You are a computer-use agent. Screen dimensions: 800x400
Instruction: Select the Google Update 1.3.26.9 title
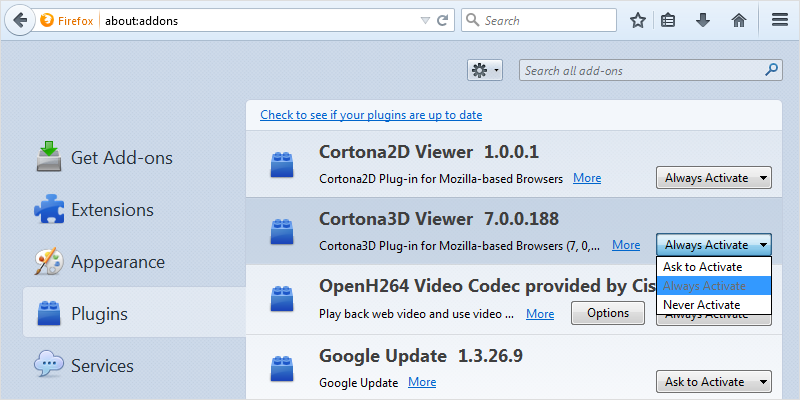coord(420,356)
